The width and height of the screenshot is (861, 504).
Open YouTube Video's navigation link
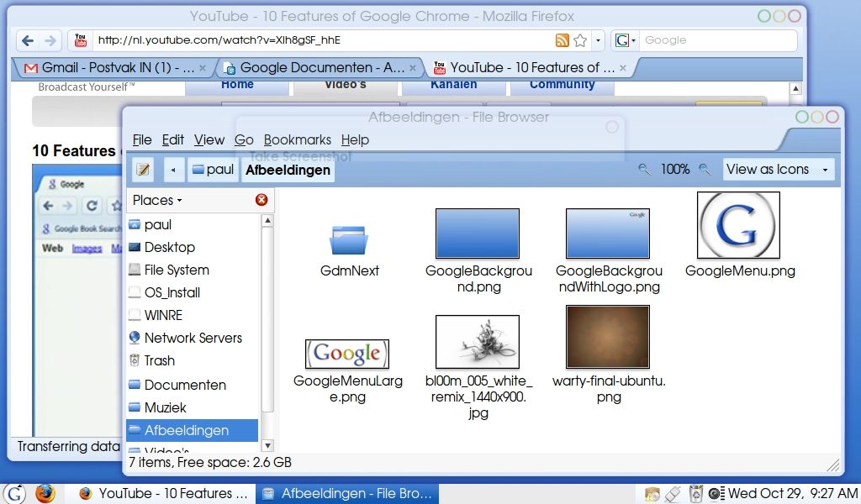point(346,85)
